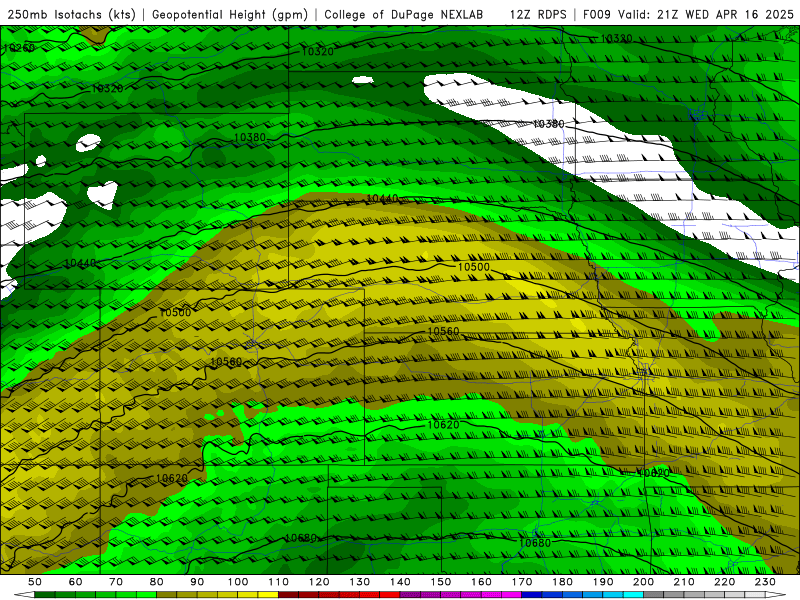800x600 pixels.
Task: Click the '10260' height contour label
Action: pos(19,48)
